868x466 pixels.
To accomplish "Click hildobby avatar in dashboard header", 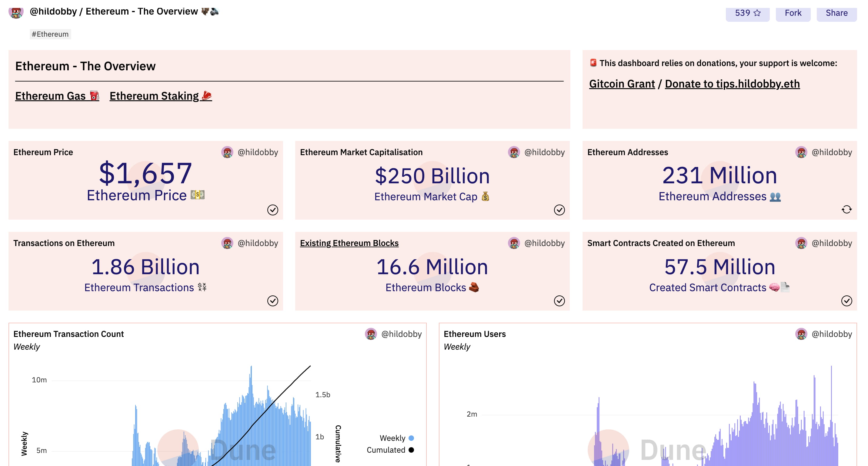I will [16, 12].
